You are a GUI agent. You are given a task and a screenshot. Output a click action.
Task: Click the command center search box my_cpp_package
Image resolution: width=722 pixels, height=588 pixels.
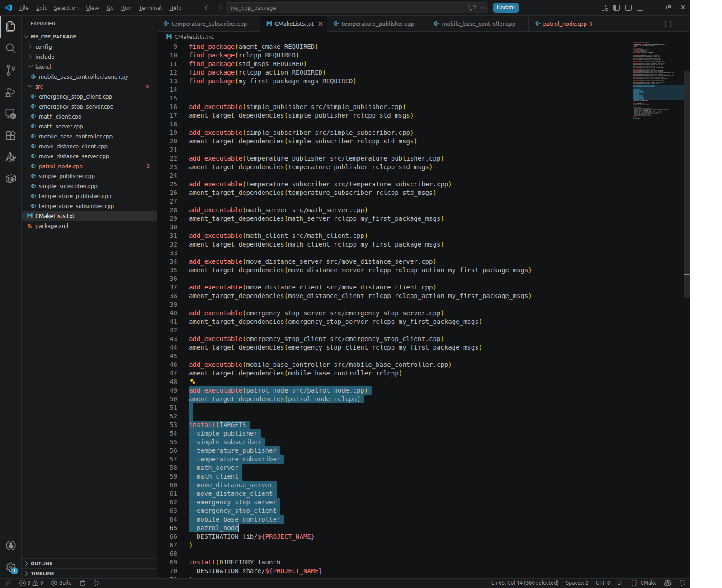coord(345,8)
